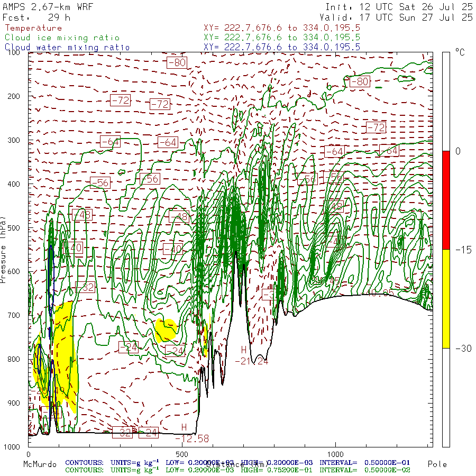Click the green XY coordinates line
Viewport: 476px width, 476px height.
point(282,38)
